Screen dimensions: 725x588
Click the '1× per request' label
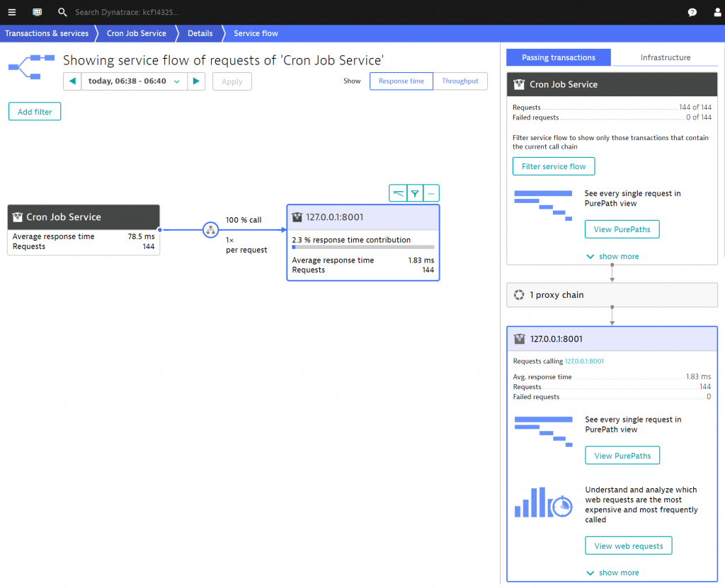pos(246,245)
